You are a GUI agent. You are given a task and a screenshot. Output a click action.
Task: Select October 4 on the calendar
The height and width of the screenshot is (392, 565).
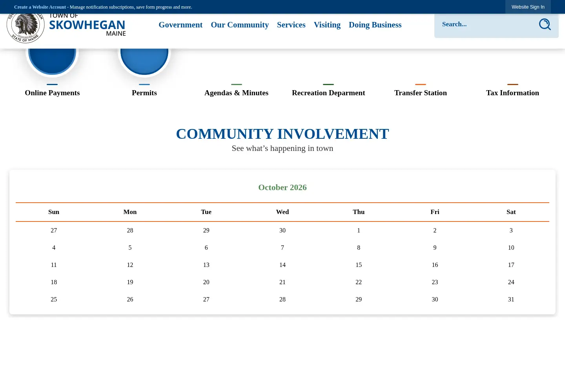tap(54, 248)
